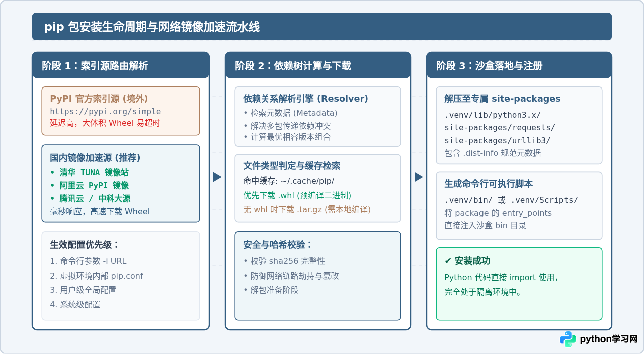Click the path ".venv/bin/ 或 .venv/Scripts/"
Screen dimensions: 644x354
tap(511, 200)
